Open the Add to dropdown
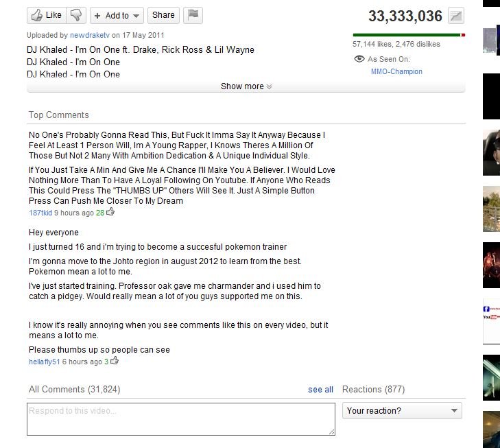The height and width of the screenshot is (448, 500). (117, 15)
